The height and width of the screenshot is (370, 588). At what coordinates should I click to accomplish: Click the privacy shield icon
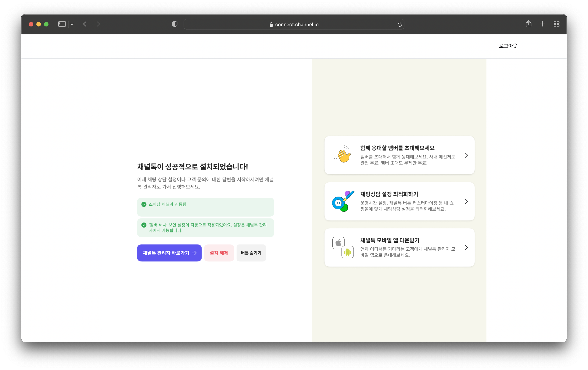[x=175, y=24]
